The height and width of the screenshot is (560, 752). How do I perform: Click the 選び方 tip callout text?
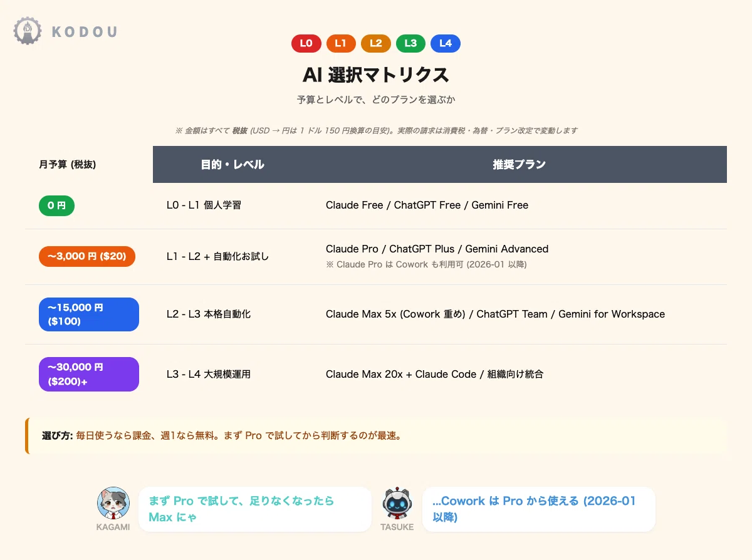221,435
